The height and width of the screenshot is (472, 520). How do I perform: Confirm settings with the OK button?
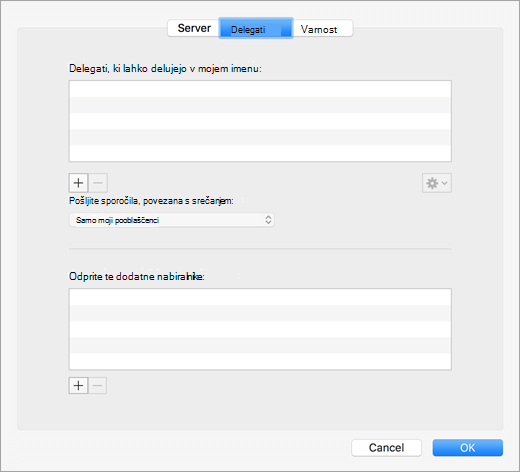[x=468, y=448]
